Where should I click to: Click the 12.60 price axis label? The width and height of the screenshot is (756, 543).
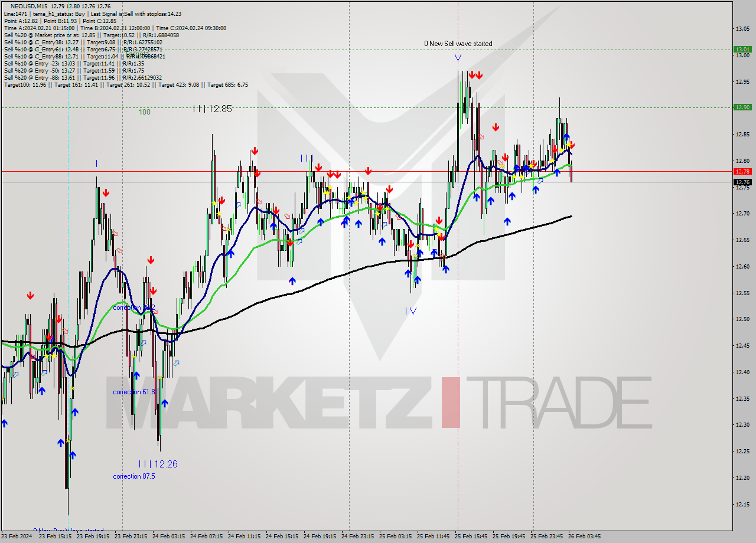[x=742, y=267]
